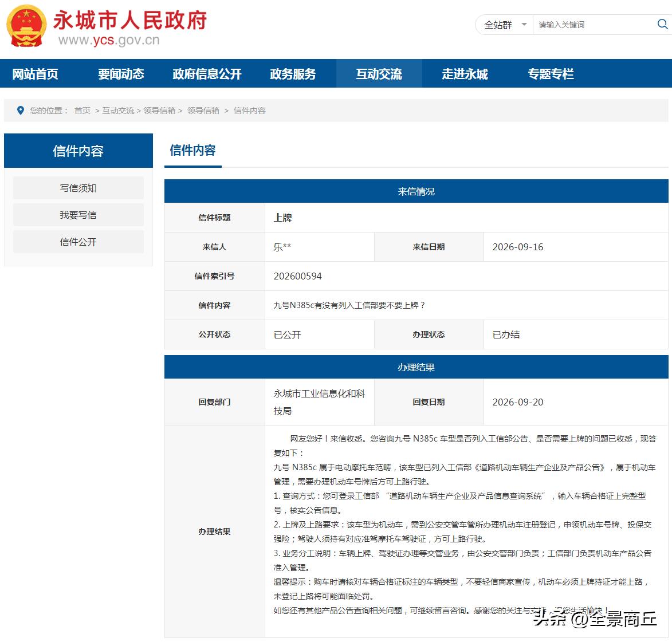This screenshot has width=672, height=642.
Task: Click the reply line starting 3. 业务分工说明
Action: pos(463,560)
